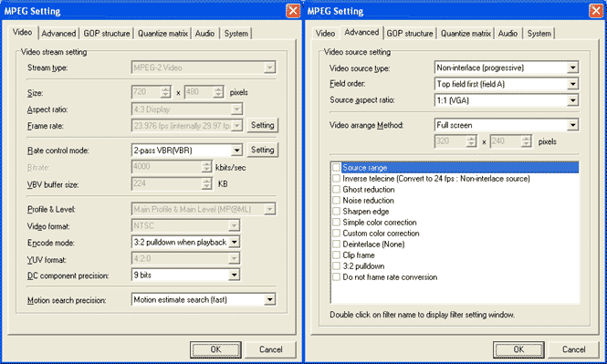Toggle Source range checkbox
The width and height of the screenshot is (607, 364).
[336, 168]
